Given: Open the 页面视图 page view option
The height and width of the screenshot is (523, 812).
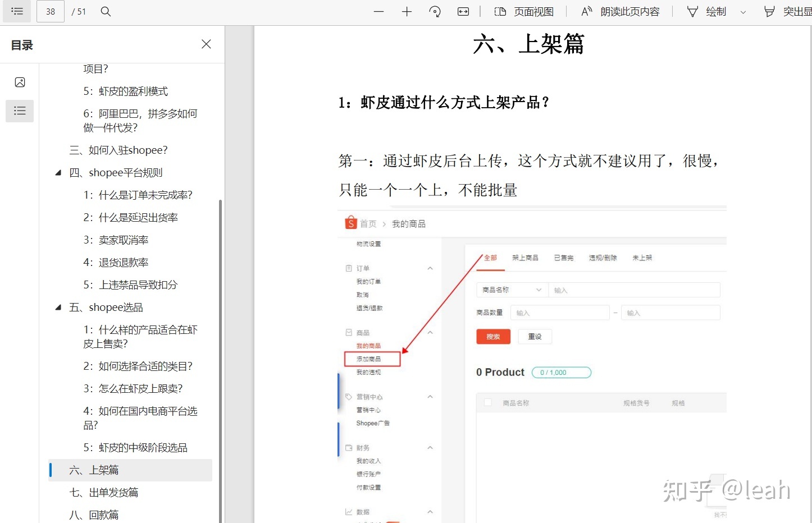Looking at the screenshot, I should (524, 11).
